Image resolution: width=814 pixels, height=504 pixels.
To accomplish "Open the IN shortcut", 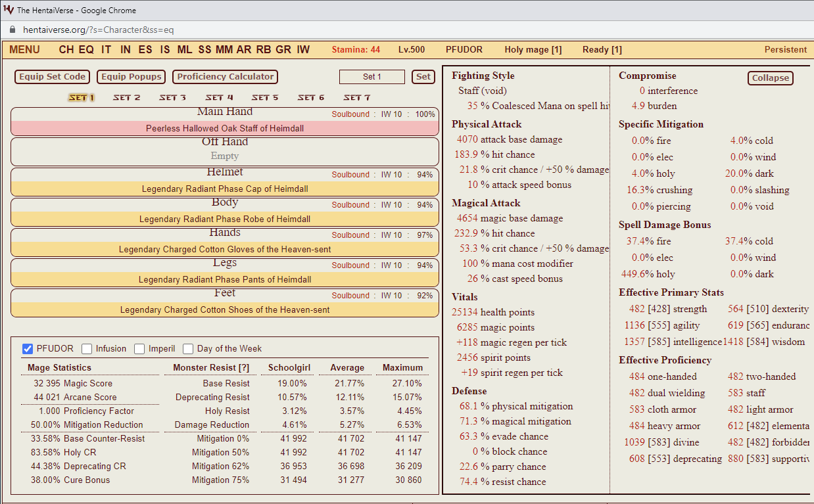I will [x=126, y=50].
